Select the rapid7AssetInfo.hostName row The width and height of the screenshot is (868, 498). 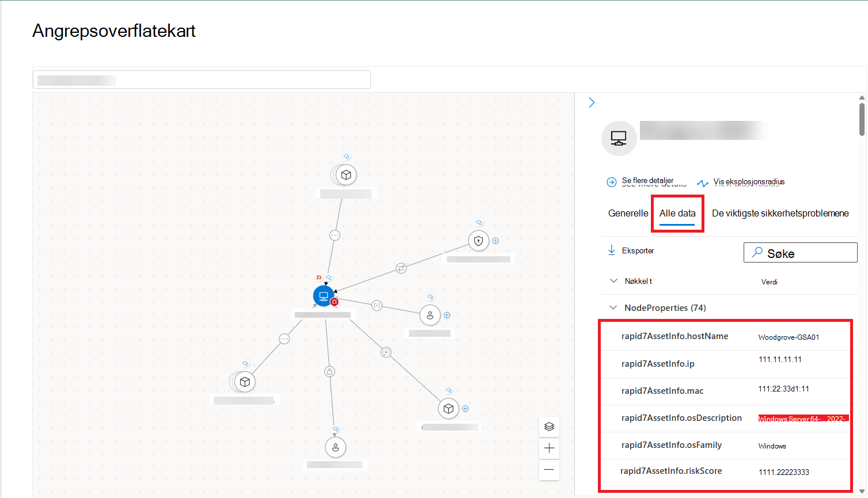tap(726, 337)
